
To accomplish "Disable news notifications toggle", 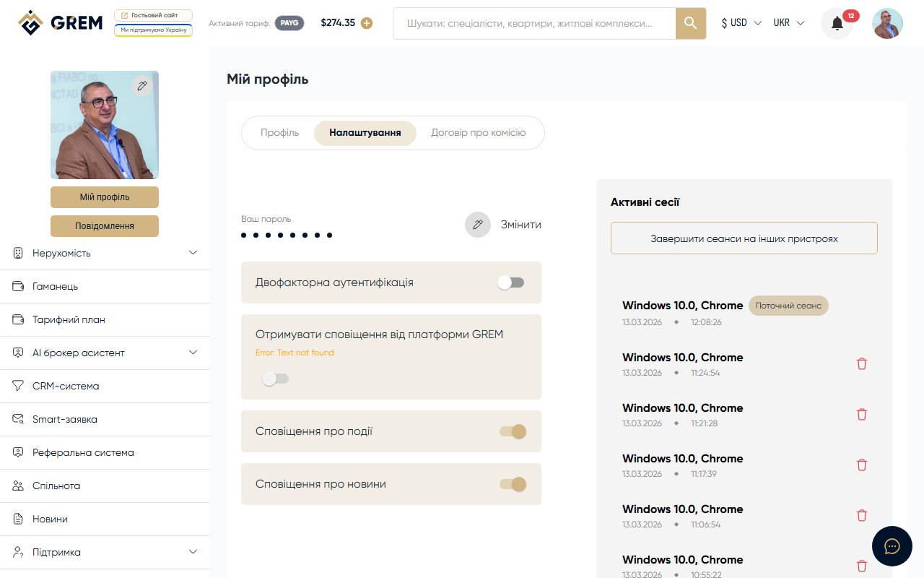I will (x=513, y=484).
